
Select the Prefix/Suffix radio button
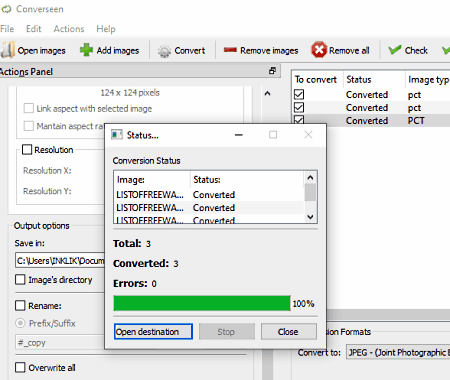click(20, 323)
